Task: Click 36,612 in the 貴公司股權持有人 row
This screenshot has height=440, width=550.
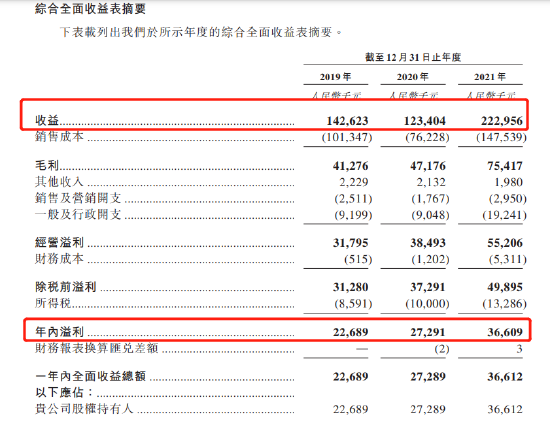Action: coord(505,409)
